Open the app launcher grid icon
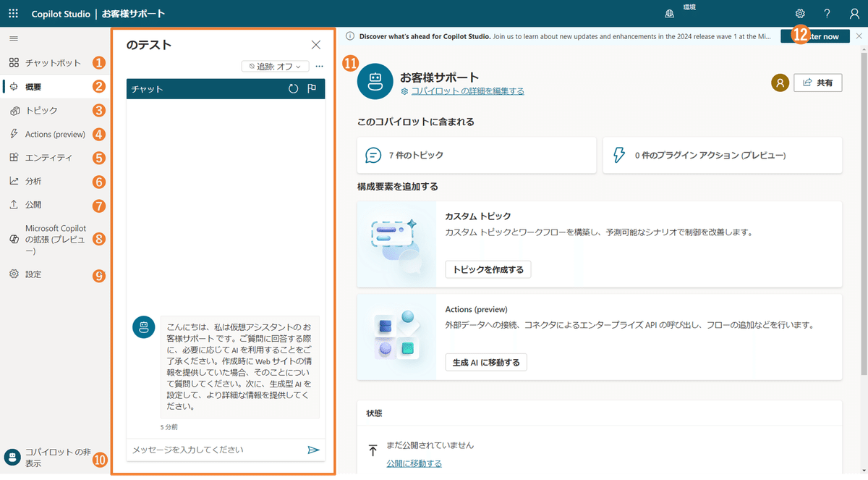This screenshot has height=480, width=868. point(13,14)
